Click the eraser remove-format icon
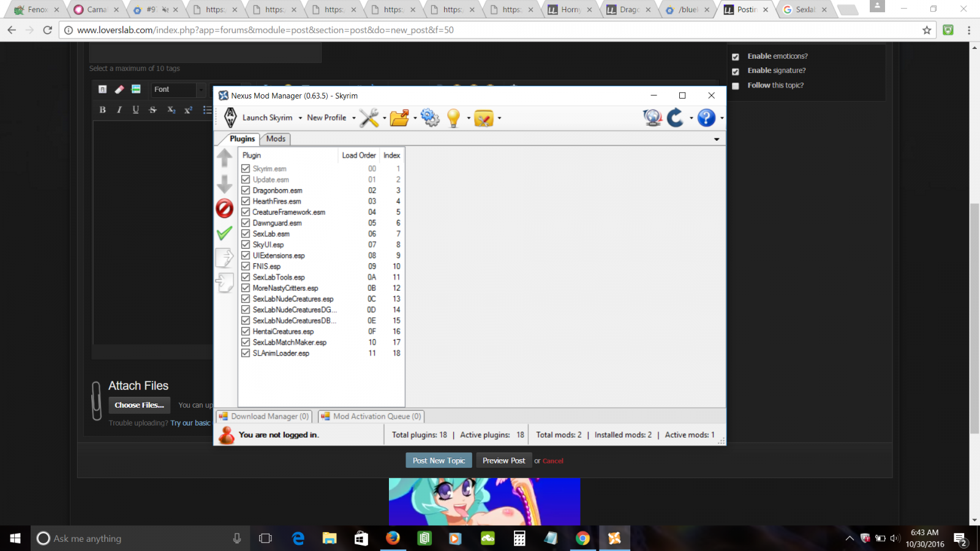 point(119,89)
